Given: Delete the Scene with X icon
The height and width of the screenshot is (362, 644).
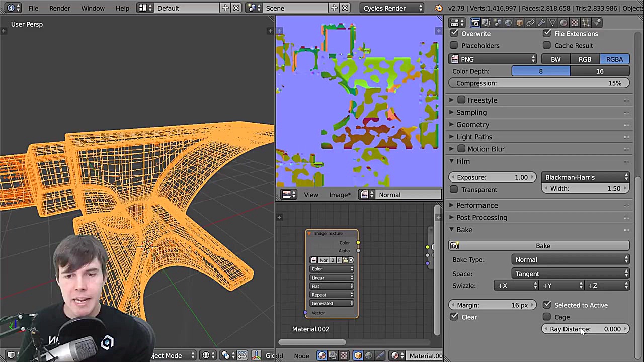Looking at the screenshot, I should pos(345,8).
